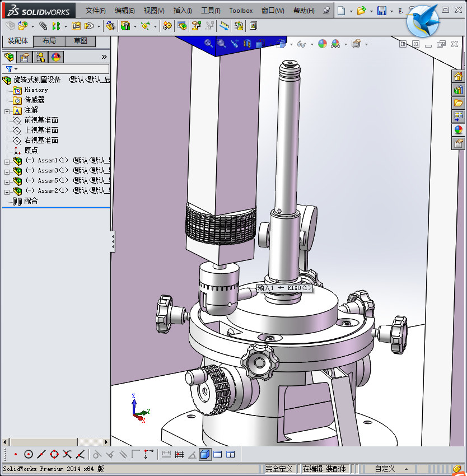Open the Design Library icon in task pane

(x=458, y=90)
